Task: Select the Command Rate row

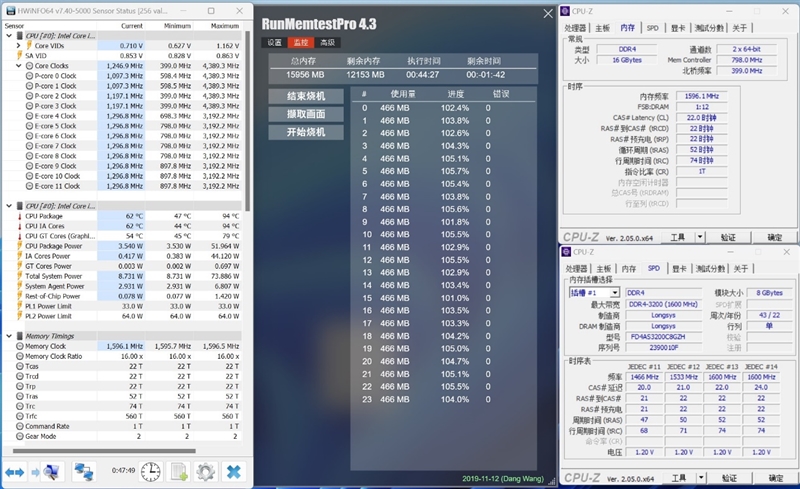Action: [122, 426]
